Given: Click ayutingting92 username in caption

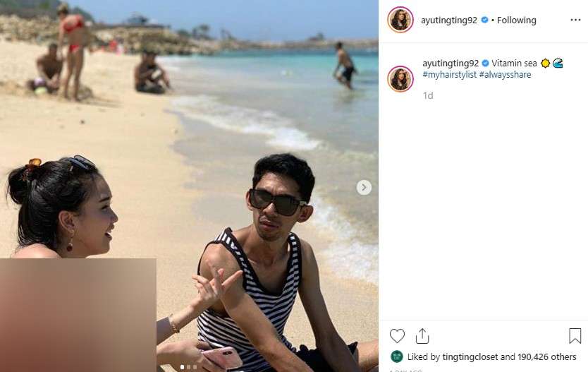Looking at the screenshot, I should 451,64.
